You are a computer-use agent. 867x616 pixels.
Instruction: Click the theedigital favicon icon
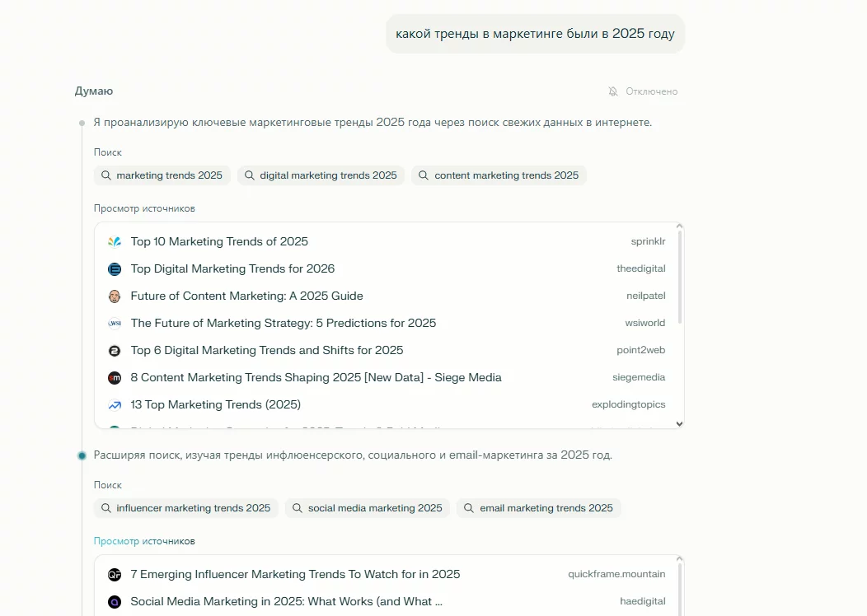coord(115,269)
